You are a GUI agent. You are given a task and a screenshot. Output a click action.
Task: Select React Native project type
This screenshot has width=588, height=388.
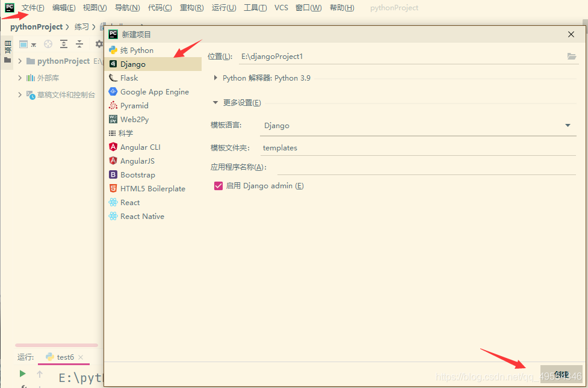pos(153,217)
